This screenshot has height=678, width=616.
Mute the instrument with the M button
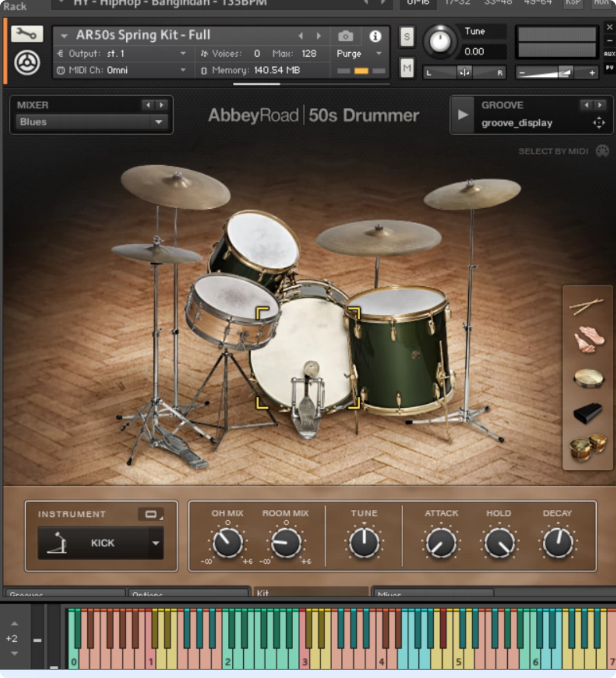(407, 68)
